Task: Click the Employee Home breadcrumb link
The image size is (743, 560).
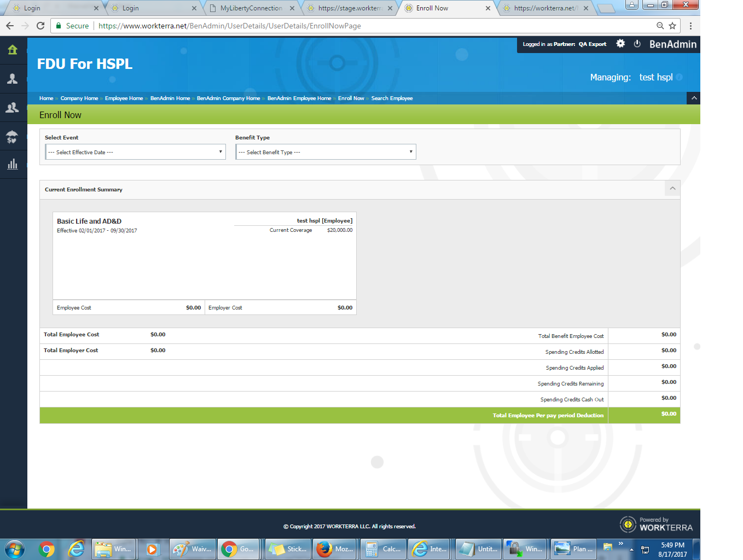Action: (x=124, y=98)
